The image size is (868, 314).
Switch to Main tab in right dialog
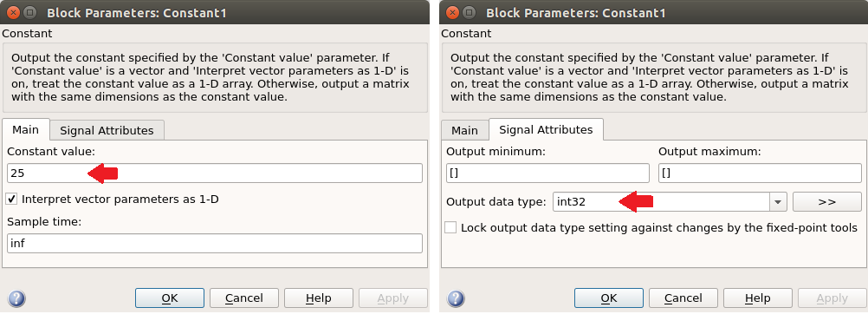tap(464, 131)
